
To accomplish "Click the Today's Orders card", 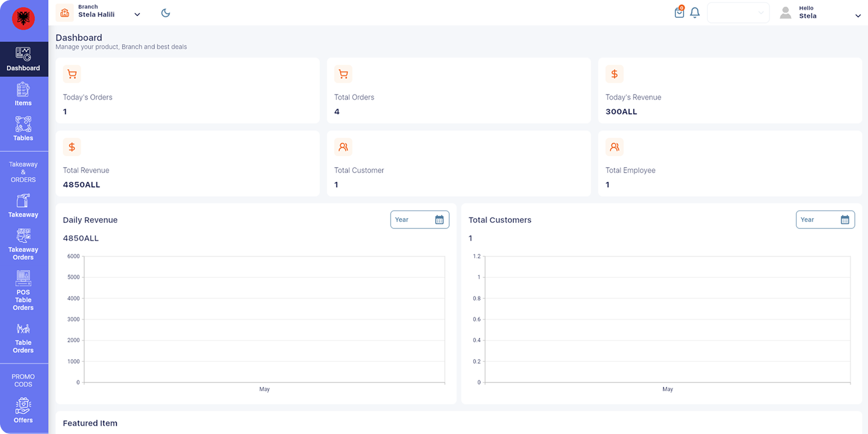I will tap(187, 91).
